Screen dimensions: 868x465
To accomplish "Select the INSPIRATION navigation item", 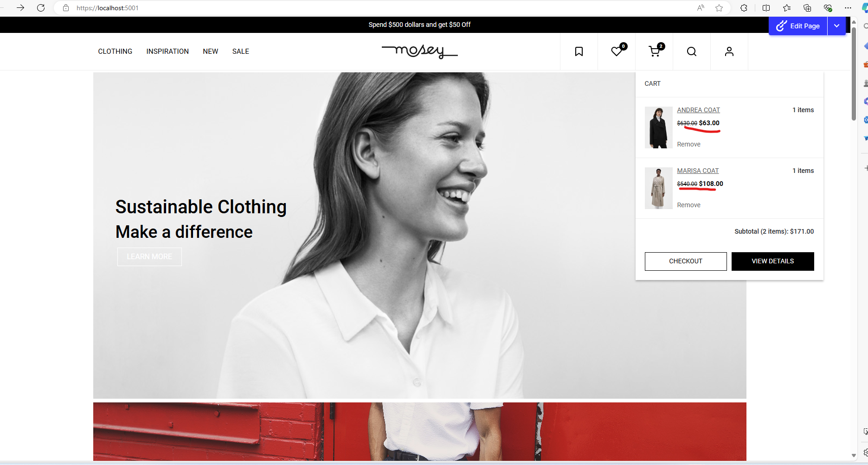I will pos(167,51).
